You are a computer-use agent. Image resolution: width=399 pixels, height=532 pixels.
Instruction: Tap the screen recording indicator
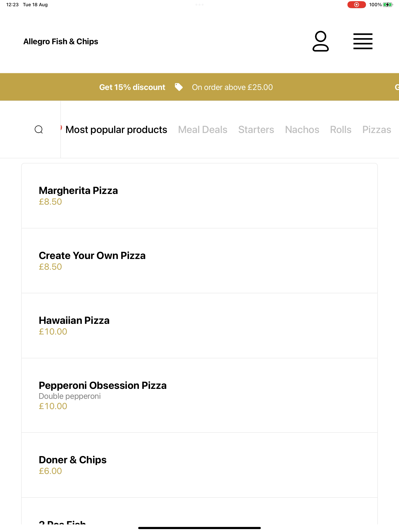pos(356,4)
